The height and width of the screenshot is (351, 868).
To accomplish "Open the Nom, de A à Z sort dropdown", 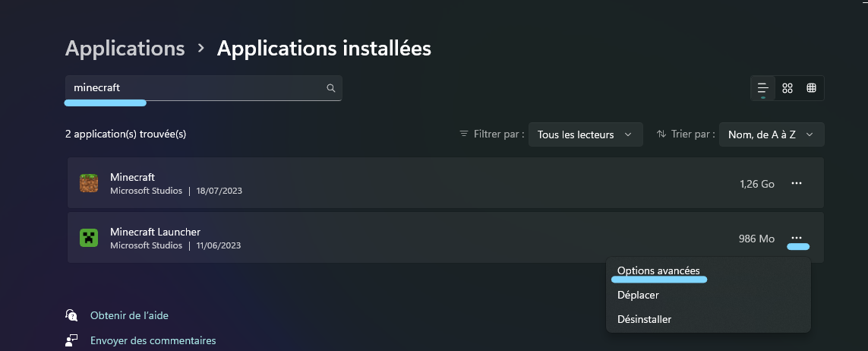I will point(772,134).
